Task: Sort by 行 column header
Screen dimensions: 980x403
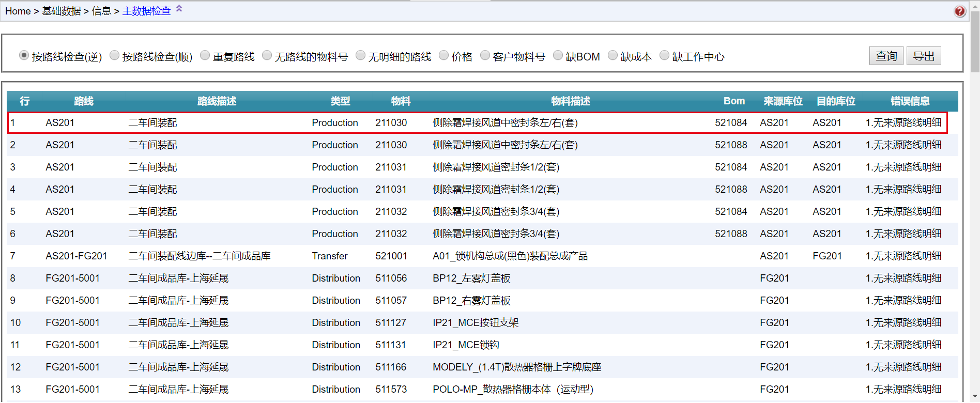Action: 24,101
